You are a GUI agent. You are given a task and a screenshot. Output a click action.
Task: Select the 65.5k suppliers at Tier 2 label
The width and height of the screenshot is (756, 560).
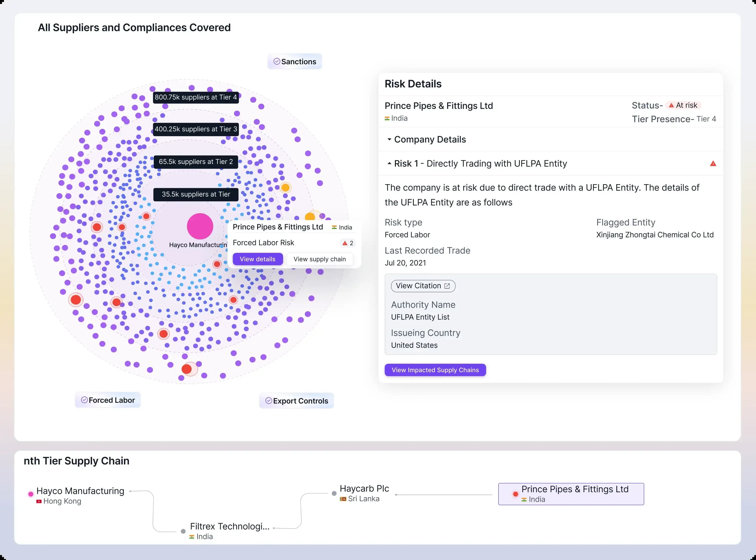(195, 162)
